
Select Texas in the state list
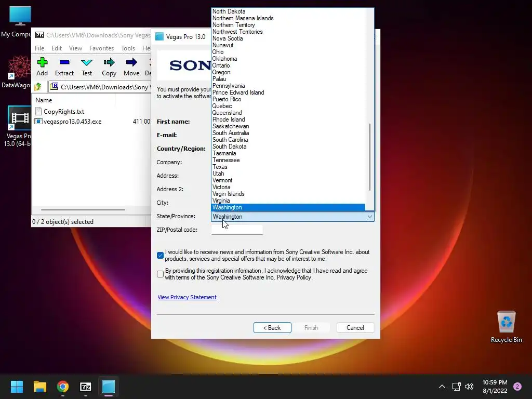pyautogui.click(x=288, y=167)
